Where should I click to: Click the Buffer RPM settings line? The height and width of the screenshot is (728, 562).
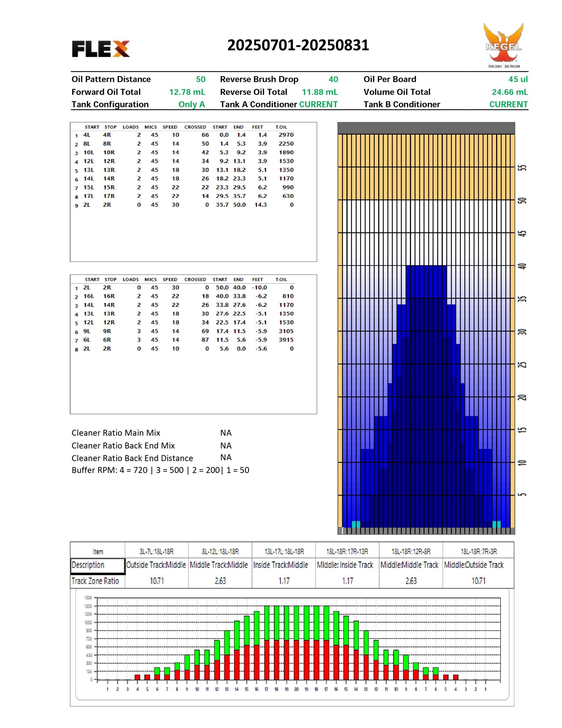click(160, 470)
